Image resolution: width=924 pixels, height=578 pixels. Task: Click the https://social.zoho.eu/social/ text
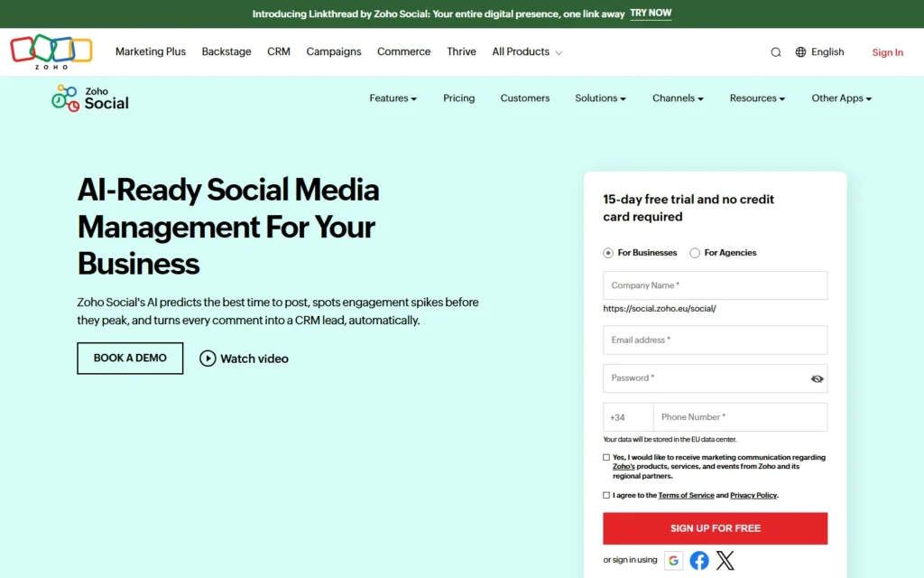point(660,309)
